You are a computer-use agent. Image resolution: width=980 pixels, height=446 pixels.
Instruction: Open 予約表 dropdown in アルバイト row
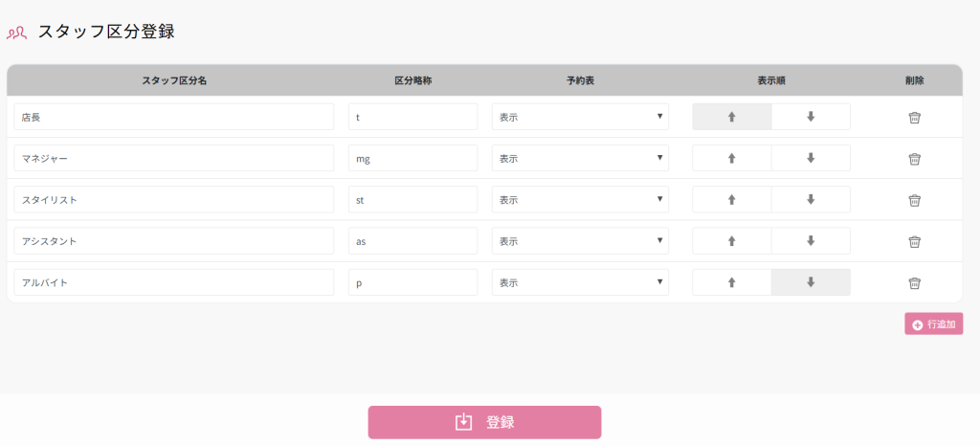point(580,282)
